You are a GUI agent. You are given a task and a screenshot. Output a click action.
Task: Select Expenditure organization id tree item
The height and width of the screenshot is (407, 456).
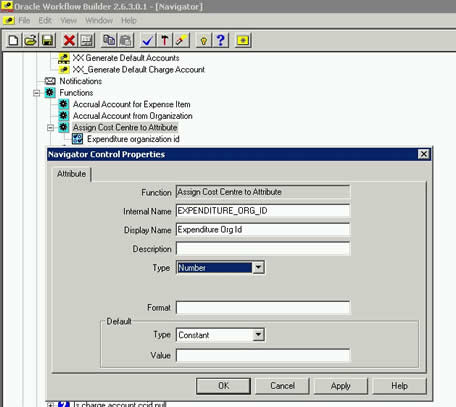click(133, 139)
